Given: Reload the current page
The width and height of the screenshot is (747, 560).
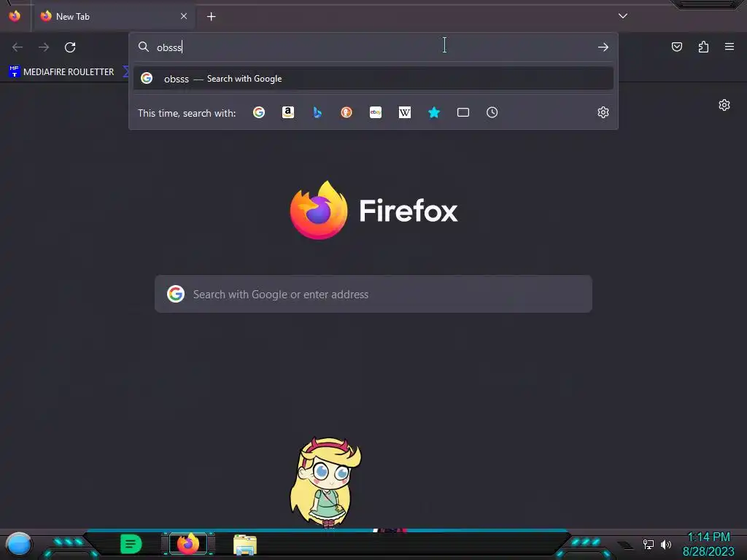Looking at the screenshot, I should [70, 47].
